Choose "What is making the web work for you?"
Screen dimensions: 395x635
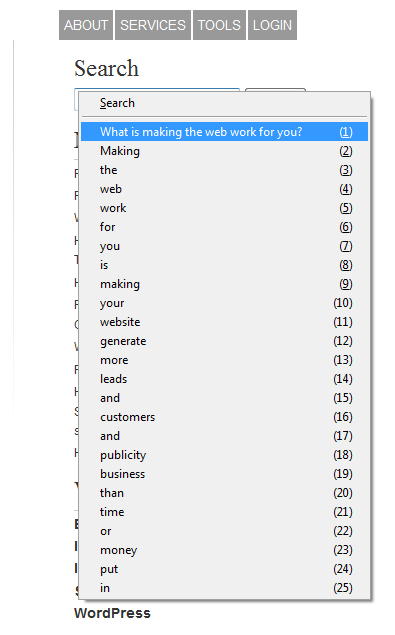point(224,132)
